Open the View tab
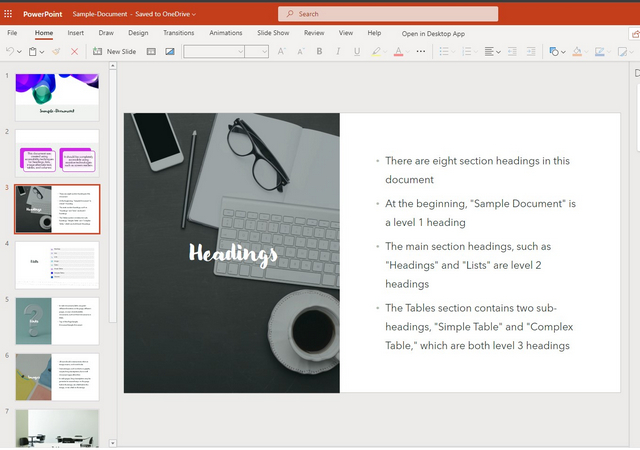640x450 pixels. click(346, 33)
